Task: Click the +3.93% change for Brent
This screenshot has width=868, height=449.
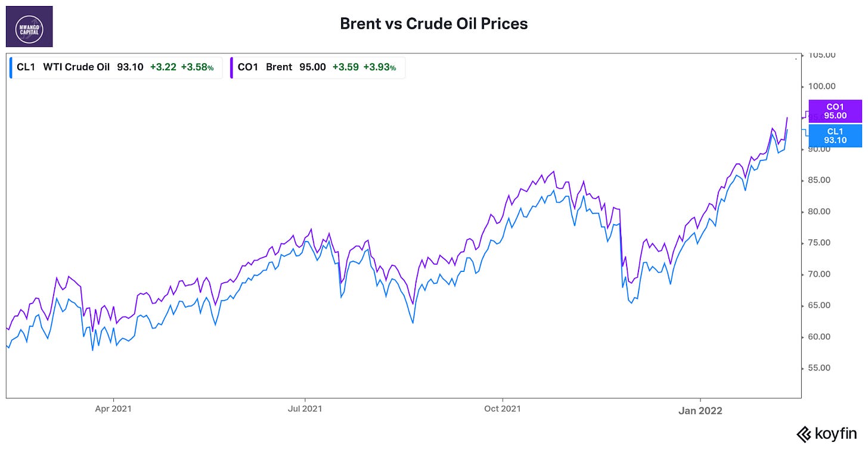Action: tap(379, 67)
